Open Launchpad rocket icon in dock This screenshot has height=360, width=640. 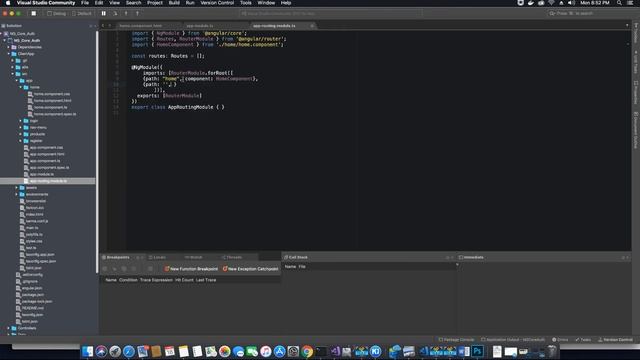115,351
